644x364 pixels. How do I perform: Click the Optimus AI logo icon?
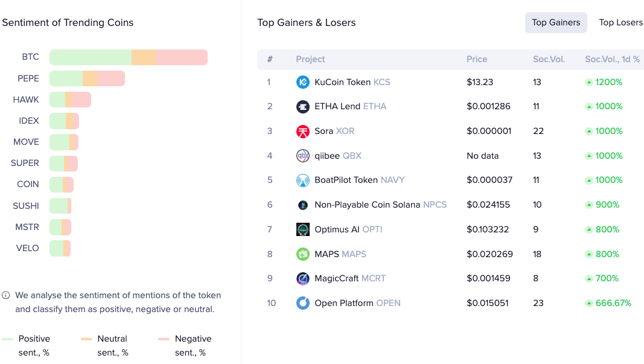pos(303,229)
